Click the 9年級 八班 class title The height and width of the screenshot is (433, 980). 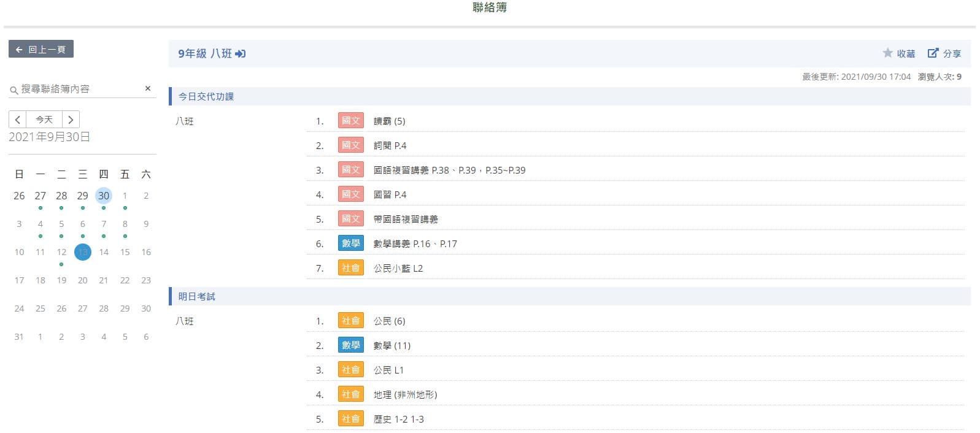point(205,54)
